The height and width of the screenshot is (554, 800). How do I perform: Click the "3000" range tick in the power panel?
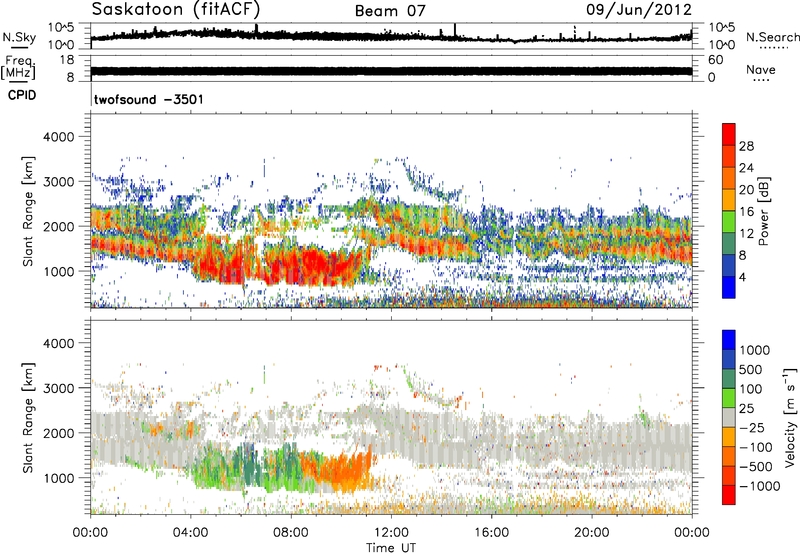(58, 182)
